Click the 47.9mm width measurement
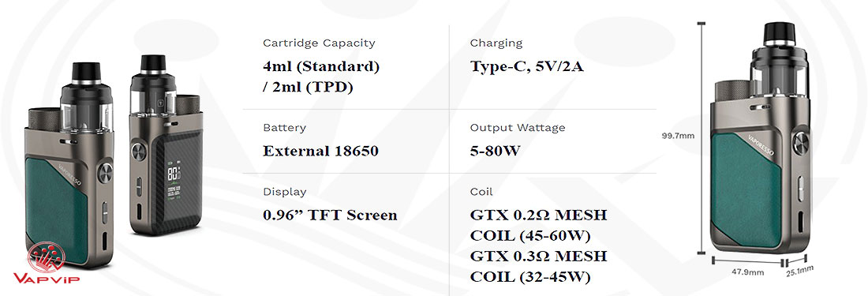Viewport: 868px width, 296px height. tap(748, 272)
